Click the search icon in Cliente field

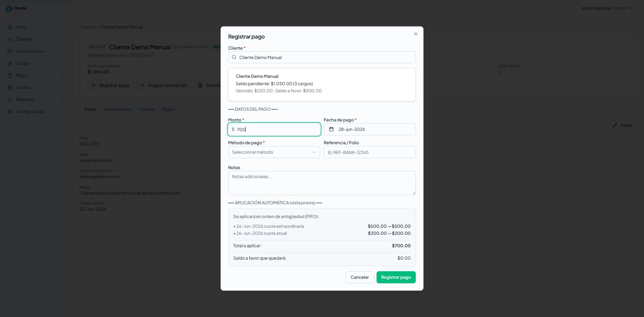[x=234, y=57]
